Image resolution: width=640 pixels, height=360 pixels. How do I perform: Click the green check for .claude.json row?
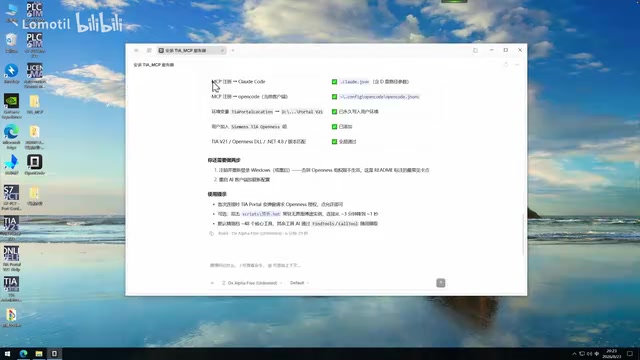(x=334, y=82)
